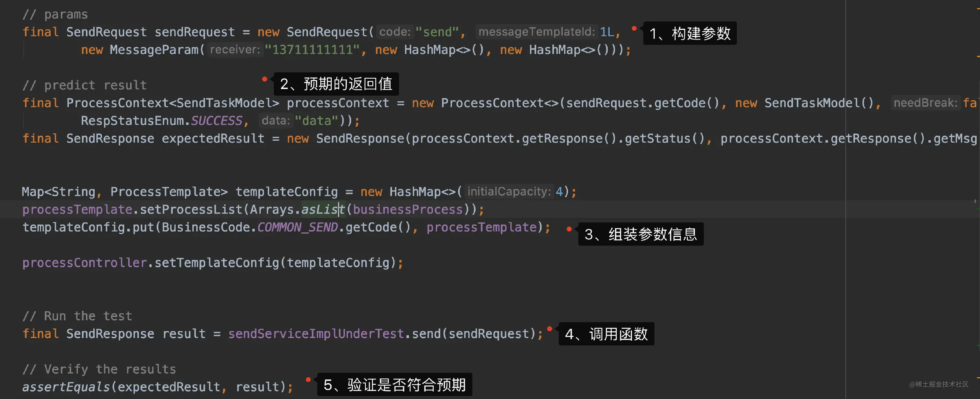Click the '5、验证是否符合预期' annotation label

coord(395,385)
